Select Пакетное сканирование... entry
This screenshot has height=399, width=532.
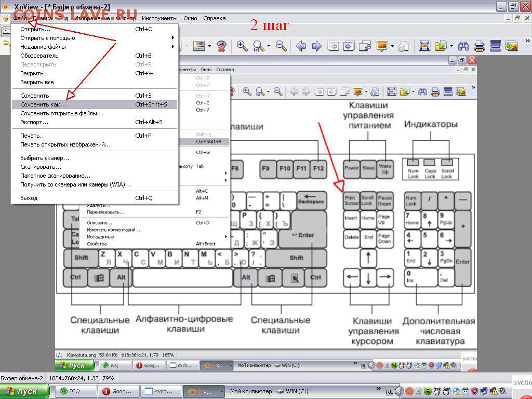pos(95,176)
